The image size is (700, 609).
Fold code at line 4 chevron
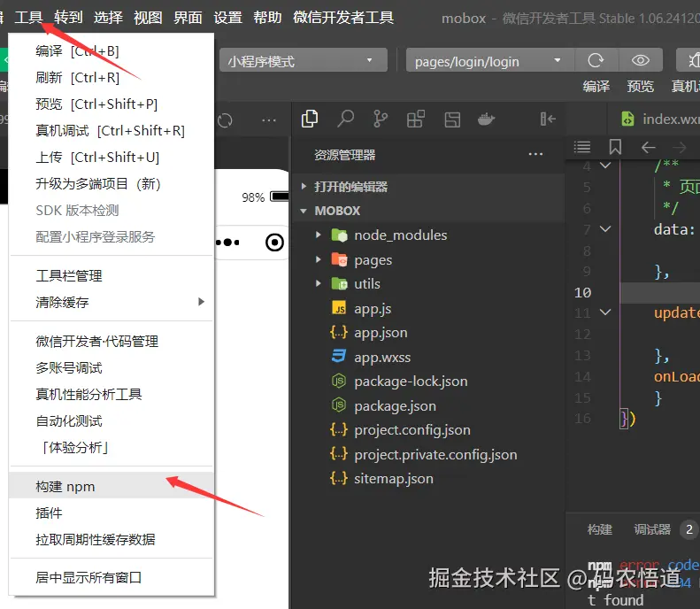tap(605, 166)
